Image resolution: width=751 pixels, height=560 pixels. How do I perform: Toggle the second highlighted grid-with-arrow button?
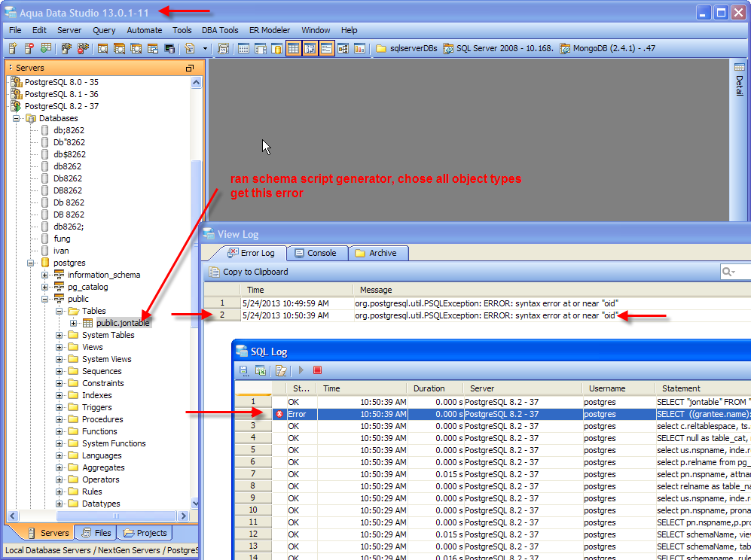coord(310,48)
